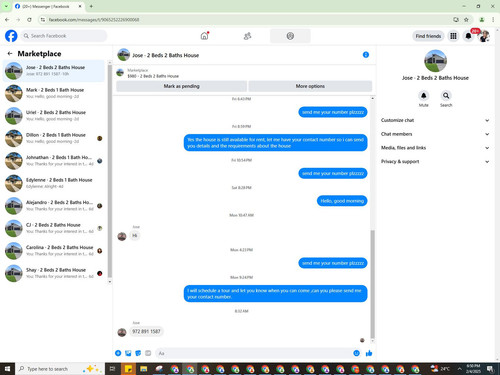Open File Explorer on the taskbar
The width and height of the screenshot is (500, 375).
click(x=143, y=369)
